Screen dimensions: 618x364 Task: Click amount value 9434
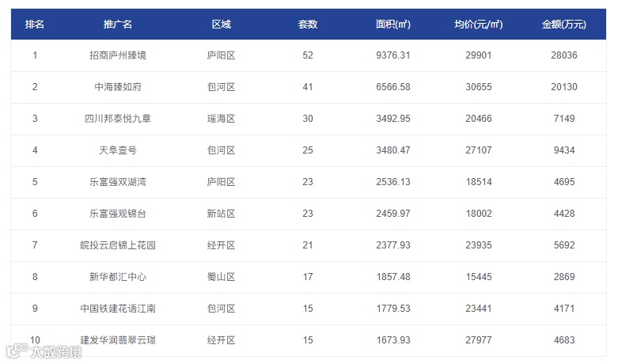(564, 150)
